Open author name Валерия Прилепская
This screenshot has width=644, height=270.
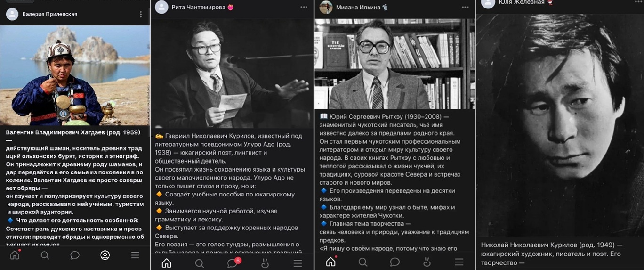pos(50,14)
